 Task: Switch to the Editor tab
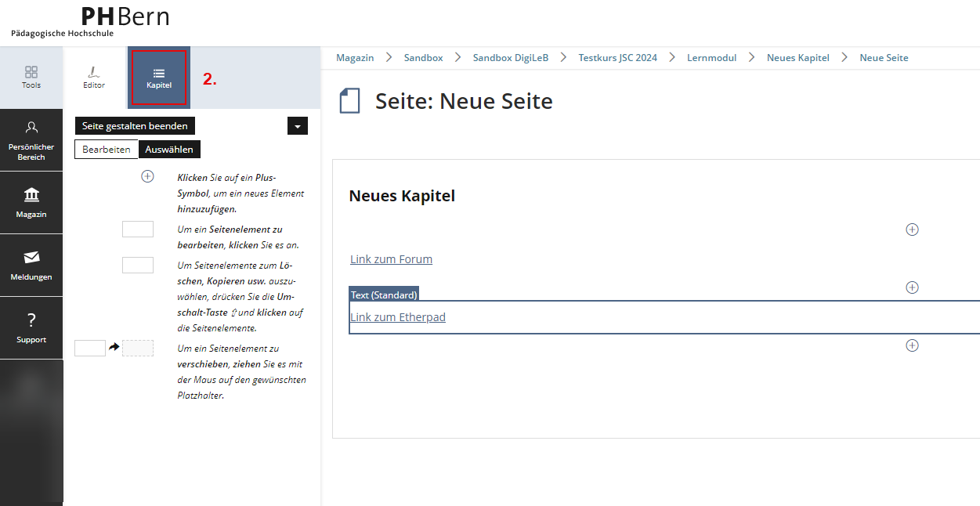(x=94, y=77)
